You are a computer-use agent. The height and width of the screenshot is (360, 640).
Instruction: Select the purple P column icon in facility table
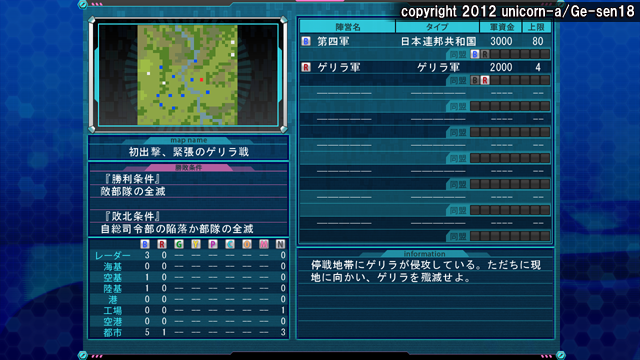(213, 244)
